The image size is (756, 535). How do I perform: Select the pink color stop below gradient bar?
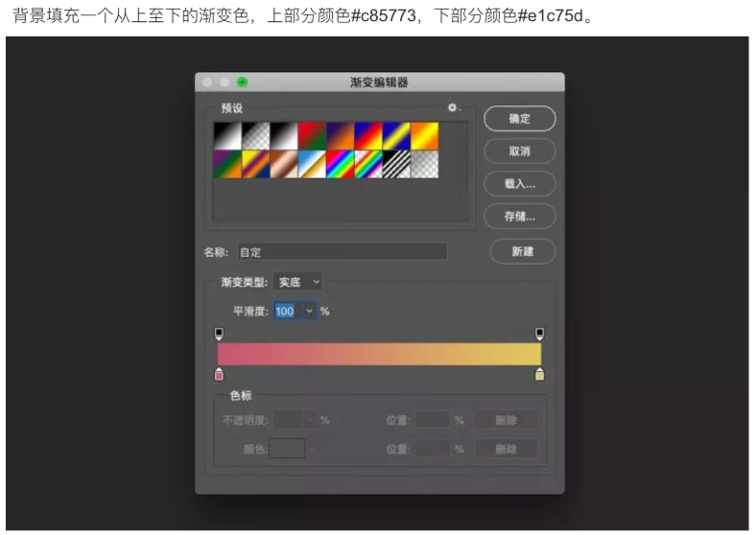(219, 374)
